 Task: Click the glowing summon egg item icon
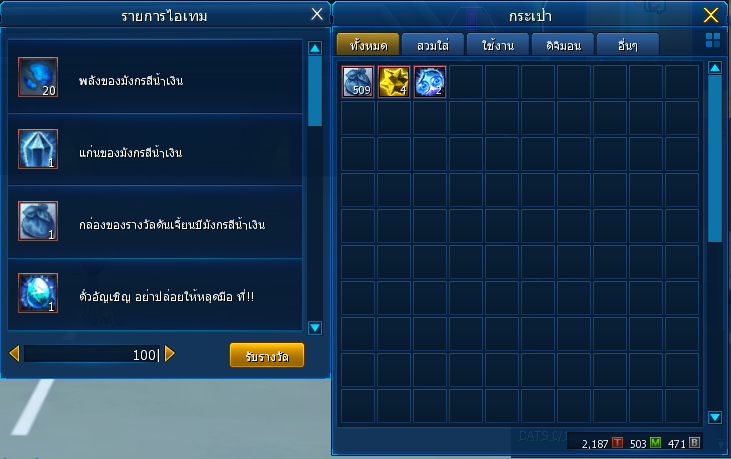click(x=38, y=293)
